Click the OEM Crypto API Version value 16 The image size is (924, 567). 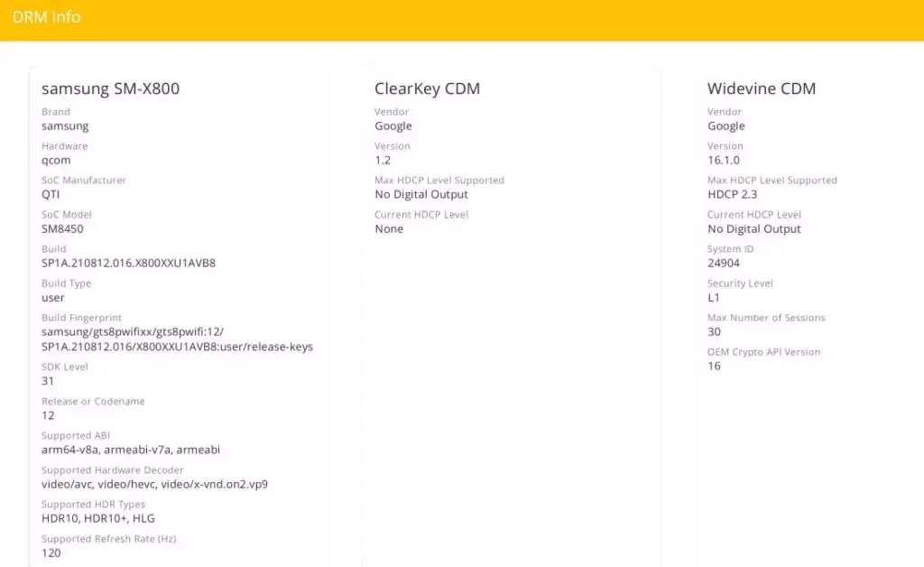point(714,366)
